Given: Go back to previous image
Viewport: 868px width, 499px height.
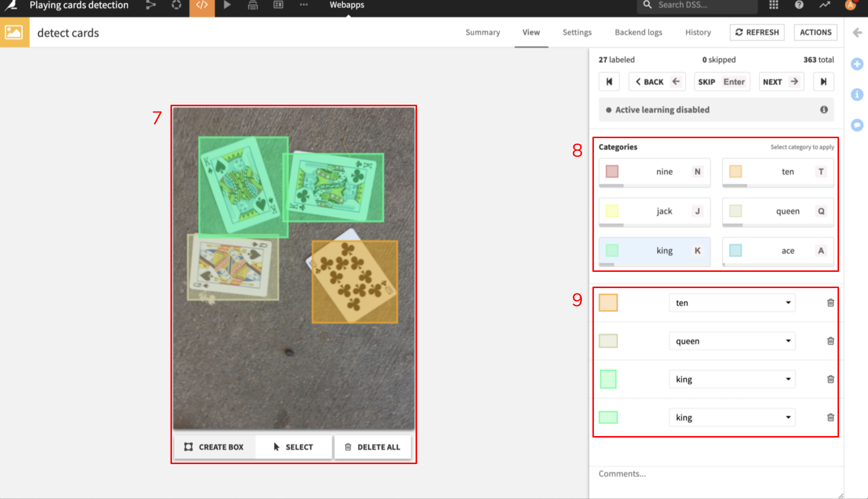Looking at the screenshot, I should pos(657,82).
